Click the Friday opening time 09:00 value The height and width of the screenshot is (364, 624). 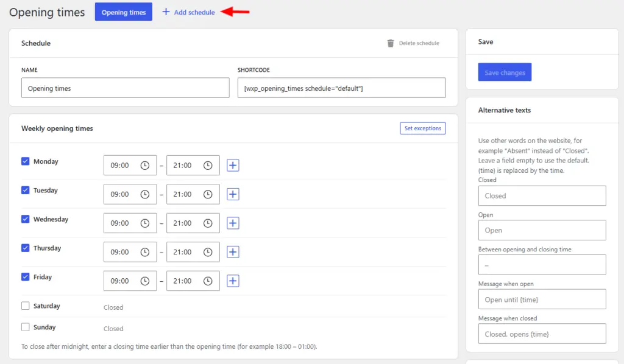119,281
